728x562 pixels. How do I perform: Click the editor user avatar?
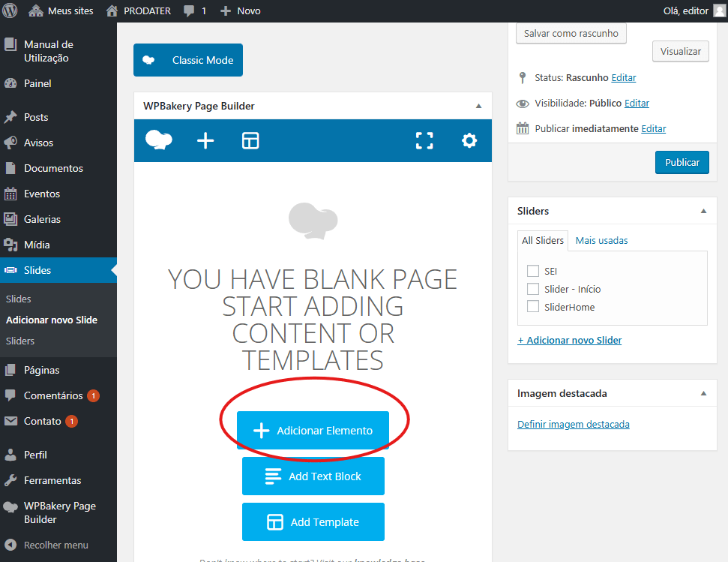click(719, 11)
